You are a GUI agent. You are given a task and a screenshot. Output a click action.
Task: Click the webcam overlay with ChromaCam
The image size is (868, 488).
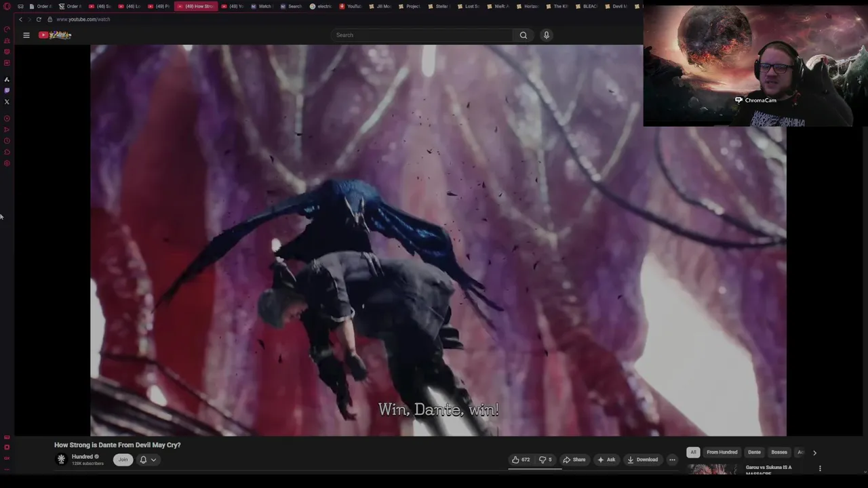point(755,66)
